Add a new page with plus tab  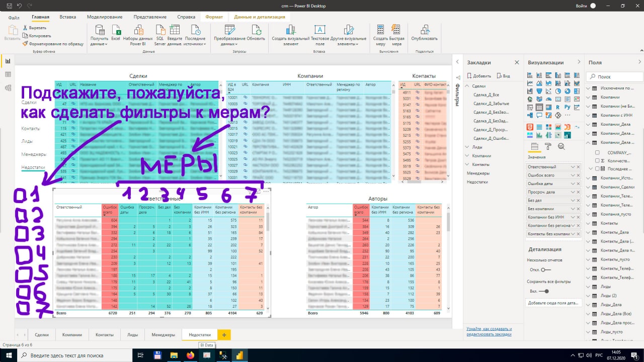[x=224, y=334]
